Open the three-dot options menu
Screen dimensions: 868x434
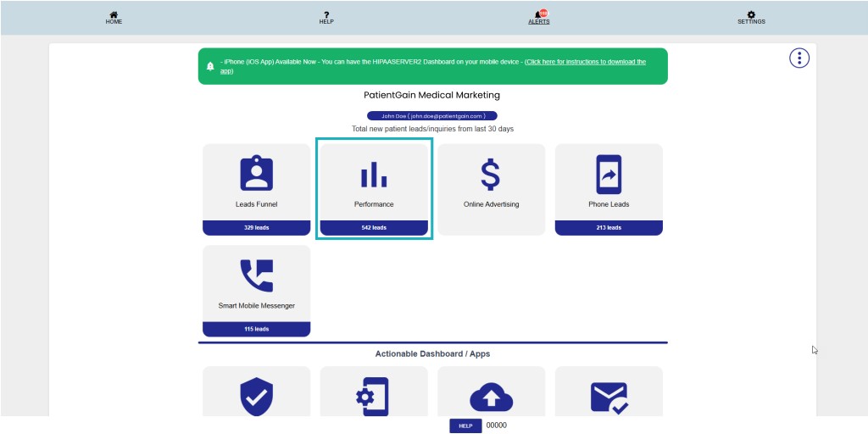pyautogui.click(x=799, y=58)
